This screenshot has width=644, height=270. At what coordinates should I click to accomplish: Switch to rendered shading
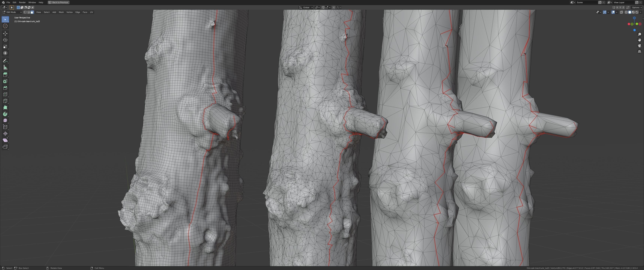pos(637,12)
